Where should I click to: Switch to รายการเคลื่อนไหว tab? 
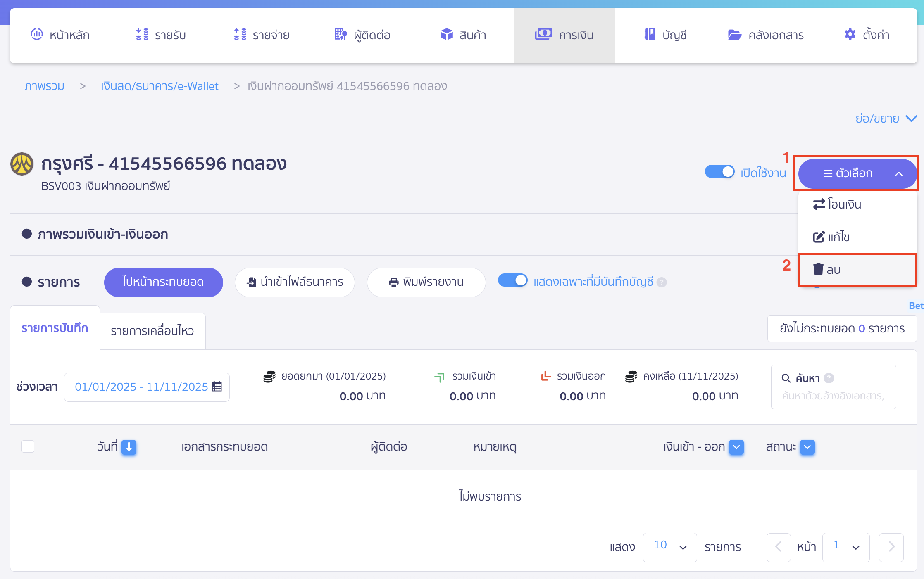(152, 331)
